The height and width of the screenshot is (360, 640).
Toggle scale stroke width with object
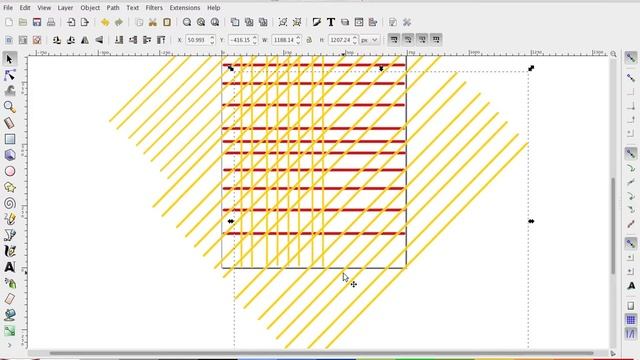point(394,40)
